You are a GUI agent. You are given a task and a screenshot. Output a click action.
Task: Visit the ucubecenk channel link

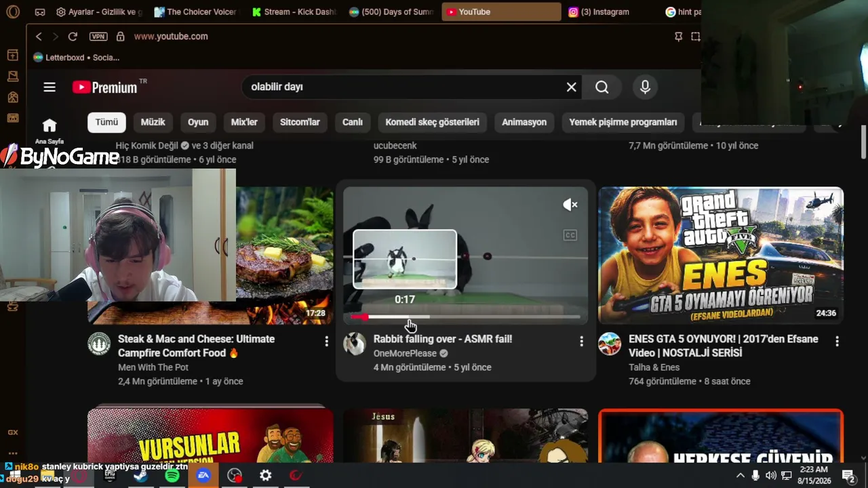click(395, 146)
